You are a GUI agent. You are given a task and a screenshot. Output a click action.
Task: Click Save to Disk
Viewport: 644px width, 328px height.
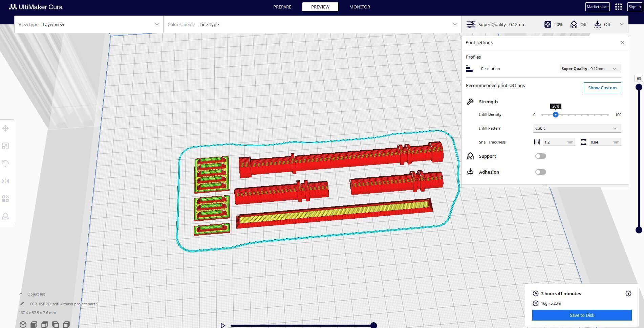tap(582, 315)
